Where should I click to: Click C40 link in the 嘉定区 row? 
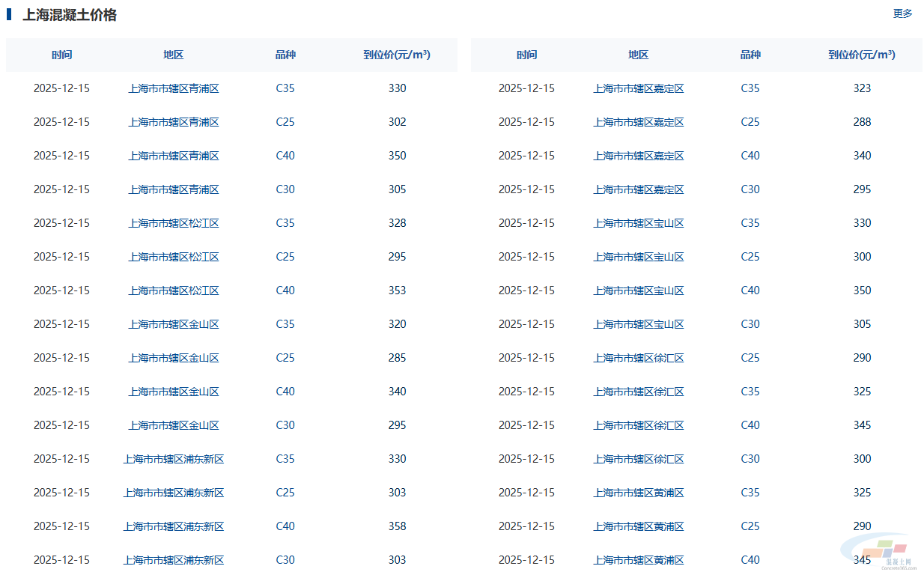pos(750,156)
